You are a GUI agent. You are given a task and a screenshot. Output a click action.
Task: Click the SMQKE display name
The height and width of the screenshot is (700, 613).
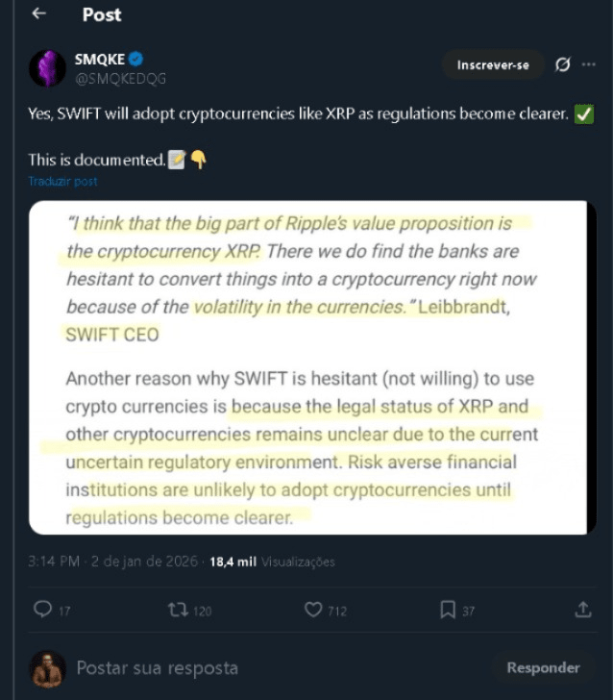(x=100, y=60)
